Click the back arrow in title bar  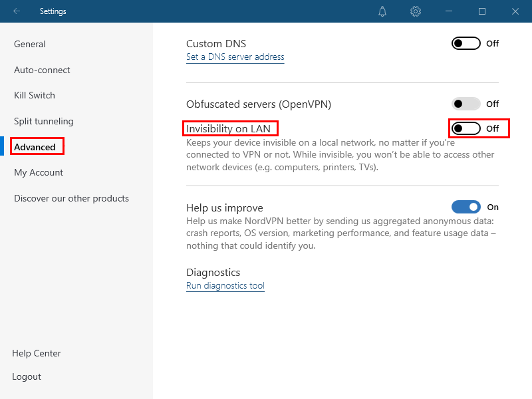pos(17,11)
